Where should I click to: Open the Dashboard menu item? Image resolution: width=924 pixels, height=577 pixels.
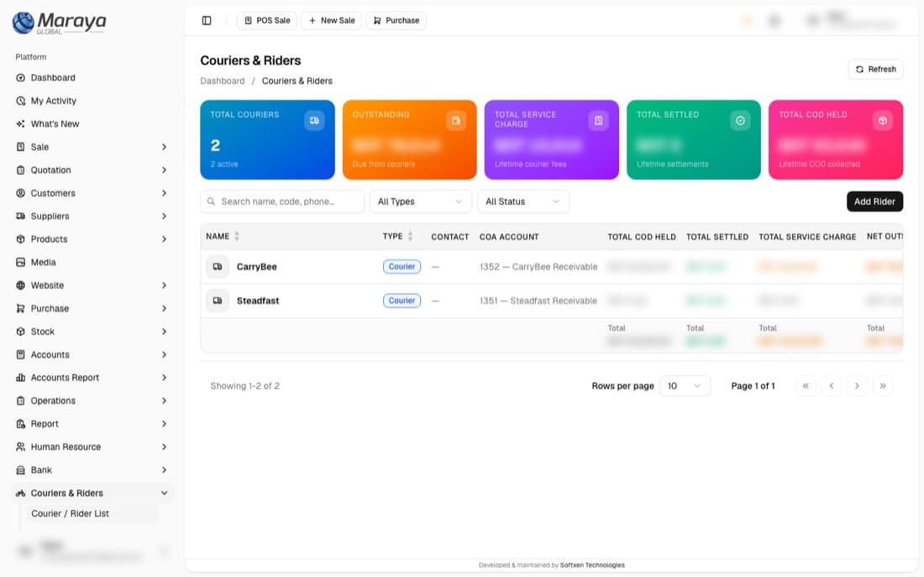point(92,78)
